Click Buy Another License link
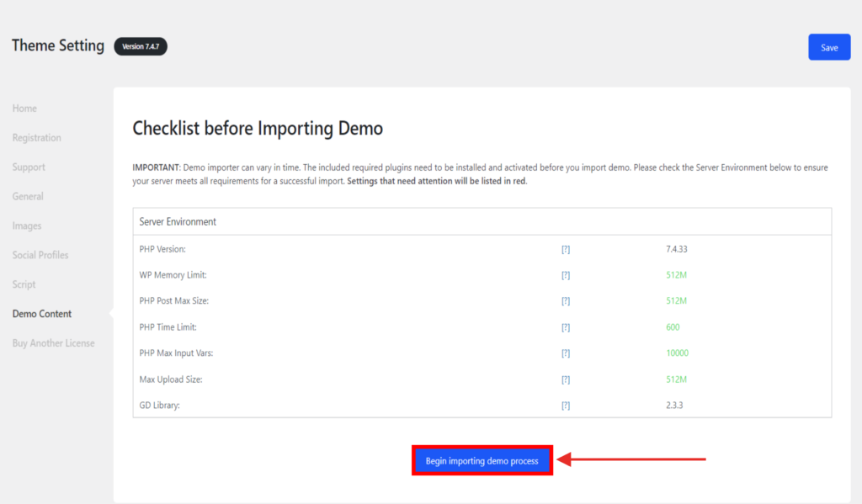The width and height of the screenshot is (862, 504). [53, 343]
